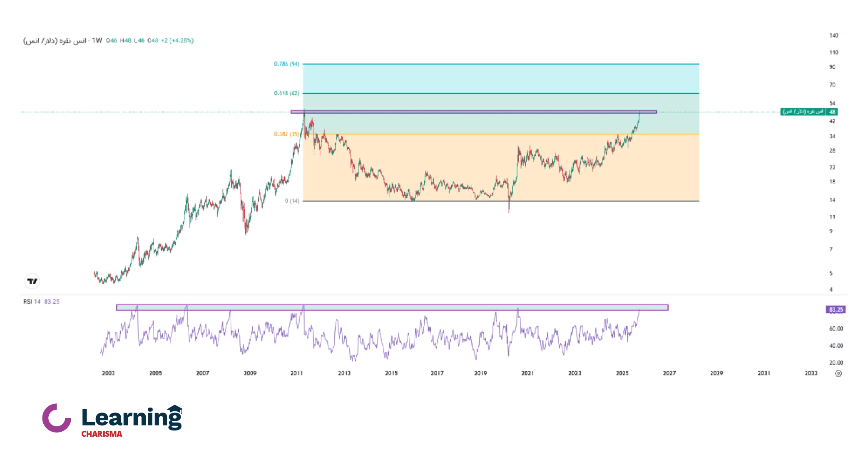
Task: Click the graduation cap icon on Learning
Action: [x=175, y=409]
